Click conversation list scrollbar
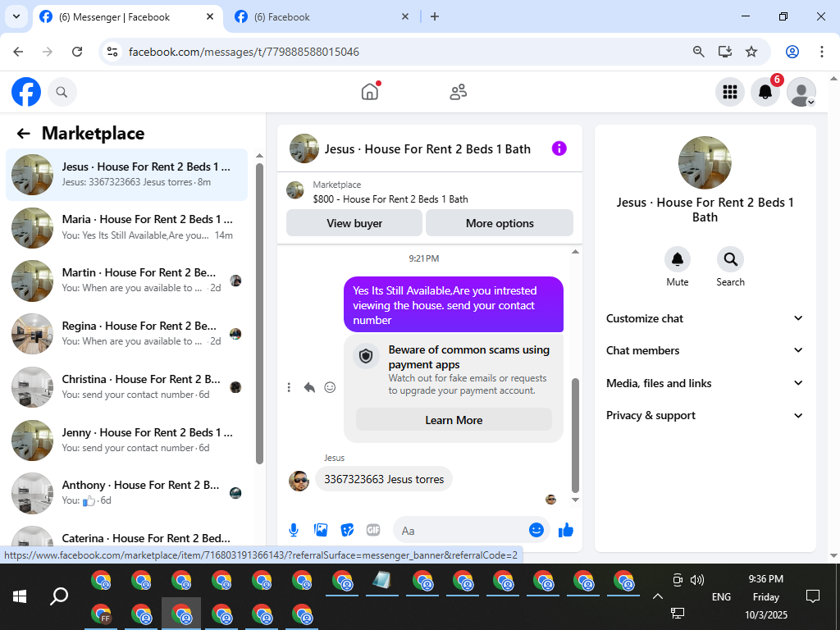840x630 pixels. point(259,313)
